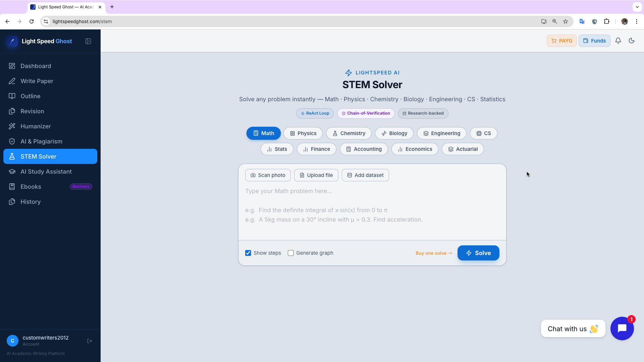Click the Chain-of-Verification badge
This screenshot has height=362, width=644.
coord(366,113)
